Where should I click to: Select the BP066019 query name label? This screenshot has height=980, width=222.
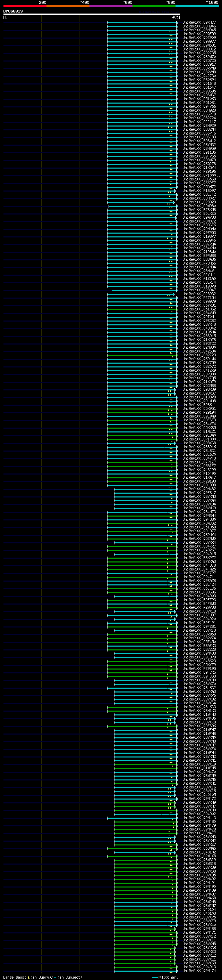click(13, 11)
